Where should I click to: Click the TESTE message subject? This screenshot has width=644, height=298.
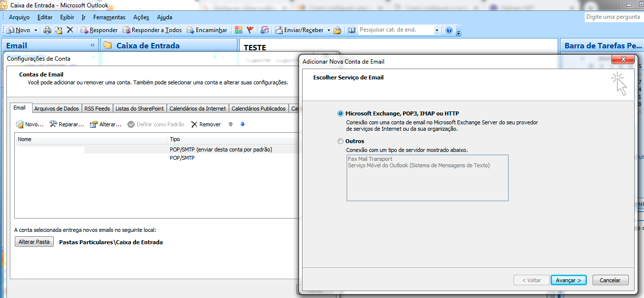click(x=255, y=48)
